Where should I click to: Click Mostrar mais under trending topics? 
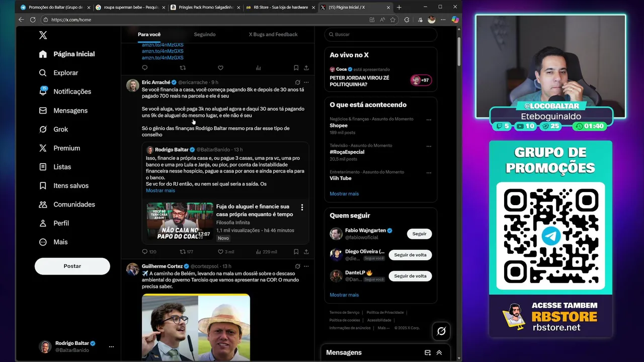tap(344, 194)
